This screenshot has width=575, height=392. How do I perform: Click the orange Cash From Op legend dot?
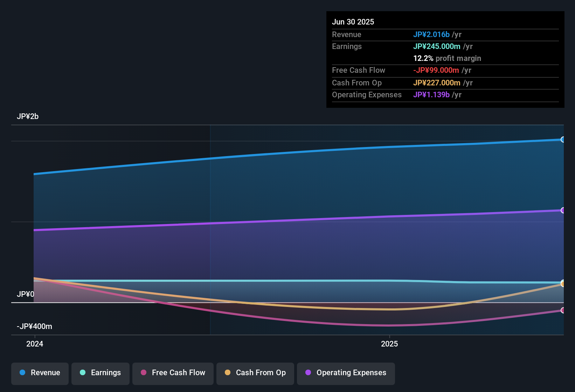pos(228,372)
